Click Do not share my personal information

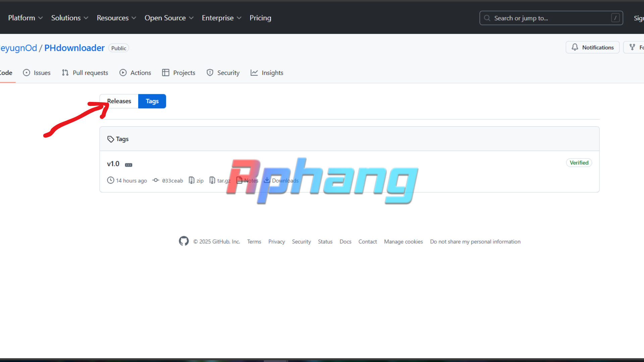pyautogui.click(x=475, y=242)
